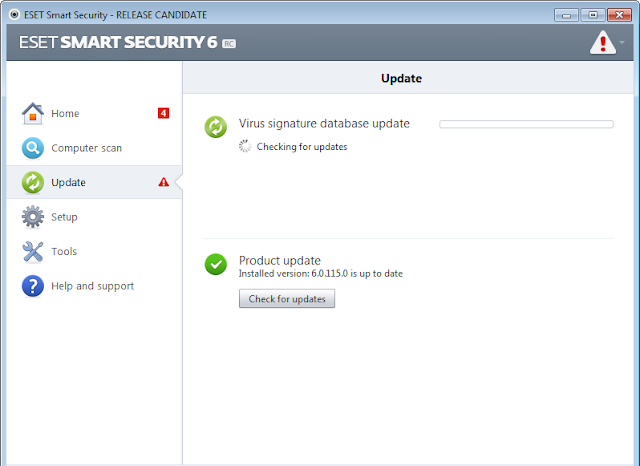640x466 pixels.
Task: Click 'Virus signature database update' heading
Action: click(324, 124)
